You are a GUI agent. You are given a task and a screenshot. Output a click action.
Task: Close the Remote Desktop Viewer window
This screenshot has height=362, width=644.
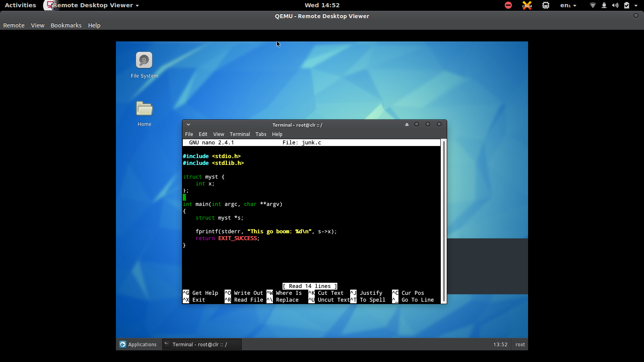[x=636, y=16]
